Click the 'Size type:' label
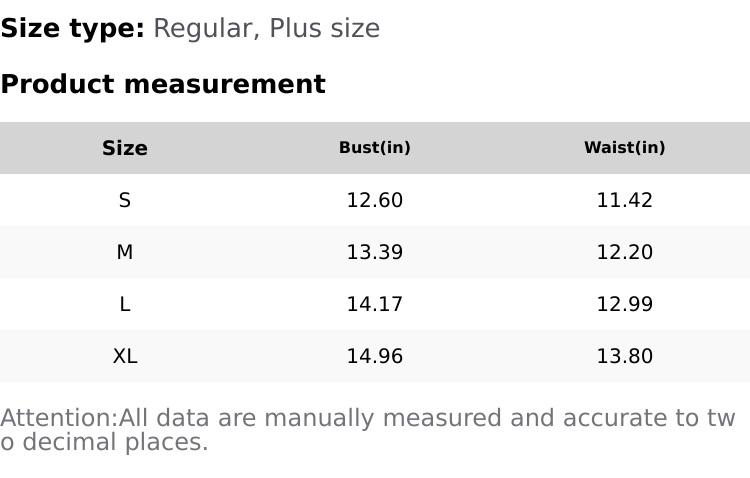This screenshot has width=750, height=478. pos(72,28)
